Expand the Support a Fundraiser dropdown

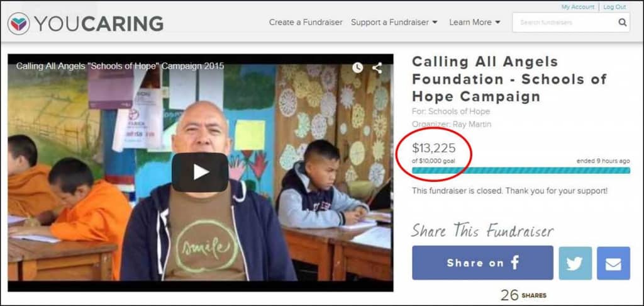(394, 22)
